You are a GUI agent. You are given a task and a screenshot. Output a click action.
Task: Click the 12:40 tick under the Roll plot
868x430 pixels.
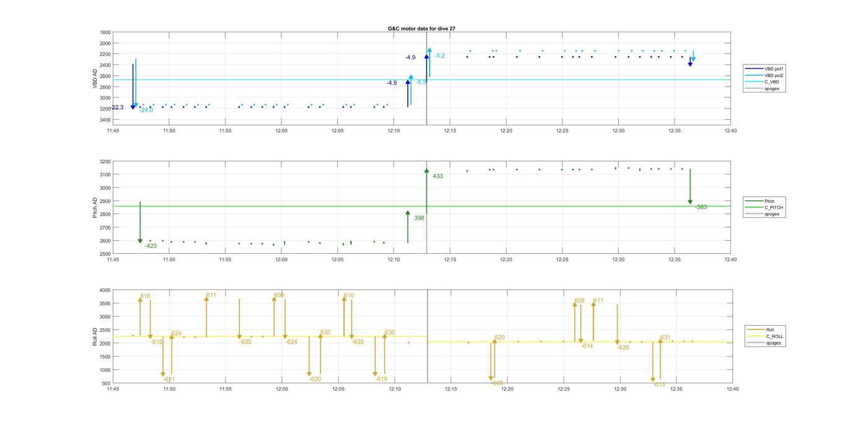tap(733, 390)
